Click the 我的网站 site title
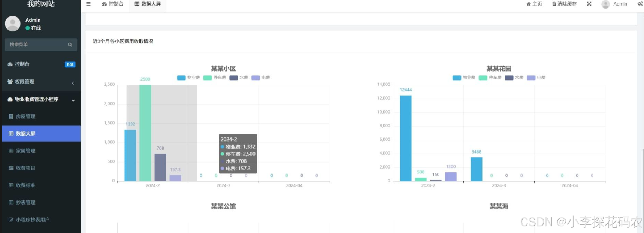Viewport: 644px width, 233px height. pos(41,4)
